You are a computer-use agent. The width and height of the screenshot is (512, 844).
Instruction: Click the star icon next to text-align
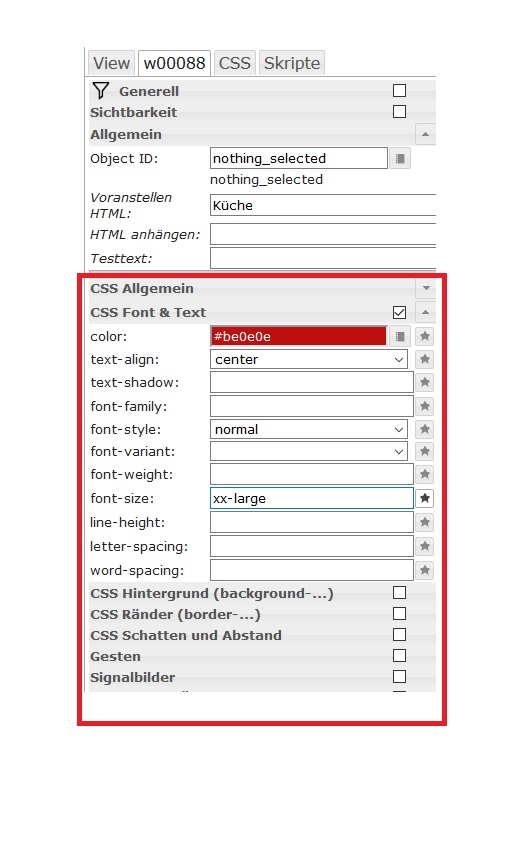point(425,359)
